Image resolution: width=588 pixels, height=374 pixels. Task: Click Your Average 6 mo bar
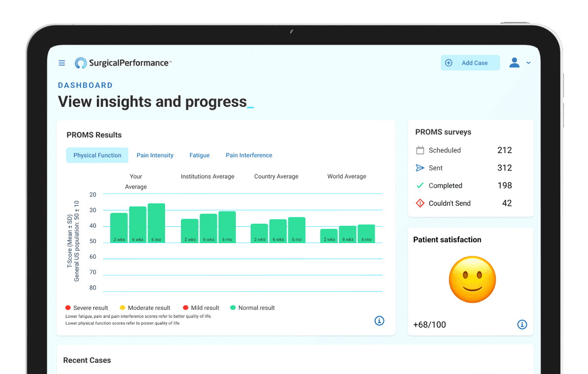[156, 223]
